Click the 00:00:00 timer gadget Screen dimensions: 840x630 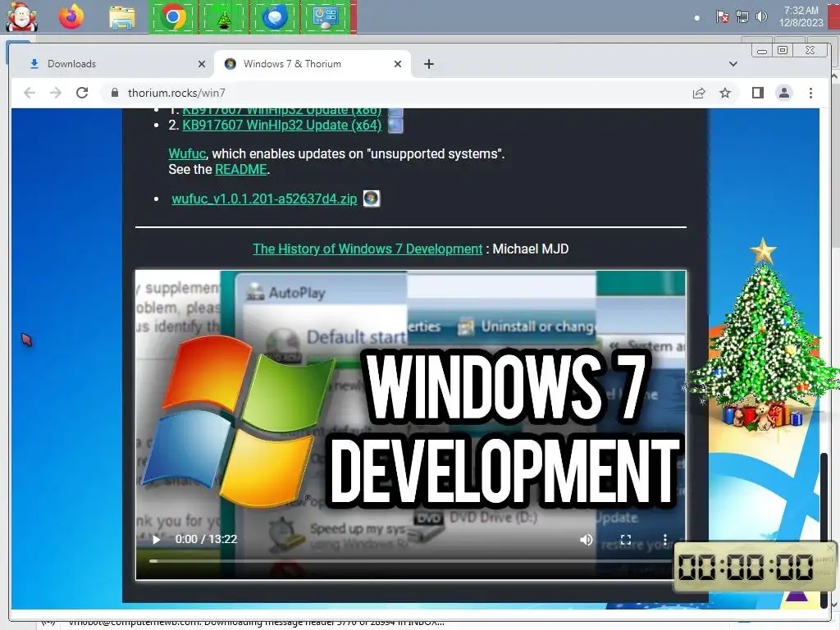tap(755, 567)
